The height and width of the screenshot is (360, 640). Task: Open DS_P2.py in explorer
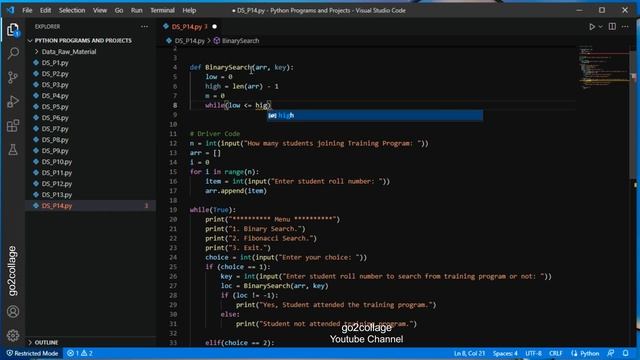click(x=55, y=74)
